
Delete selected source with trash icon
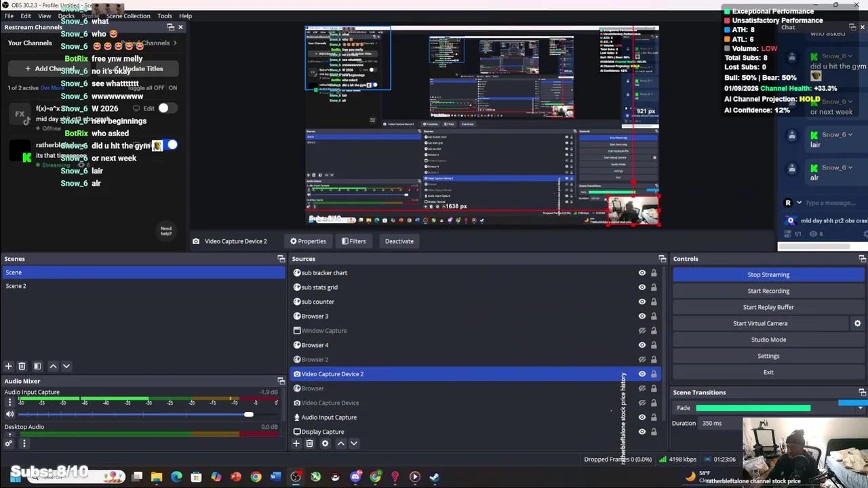[309, 443]
